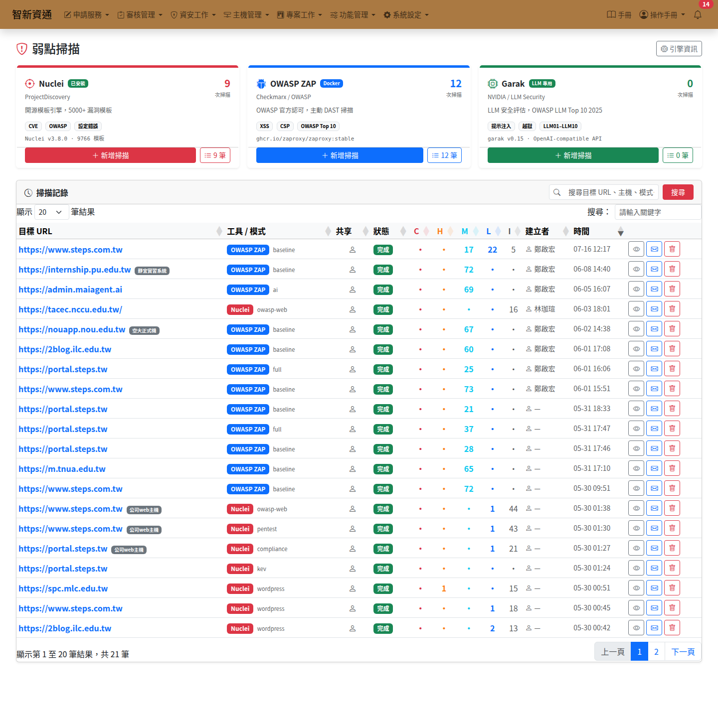Select page 1 in pagination
Viewport: 718px width, 728px height.
pos(639,652)
